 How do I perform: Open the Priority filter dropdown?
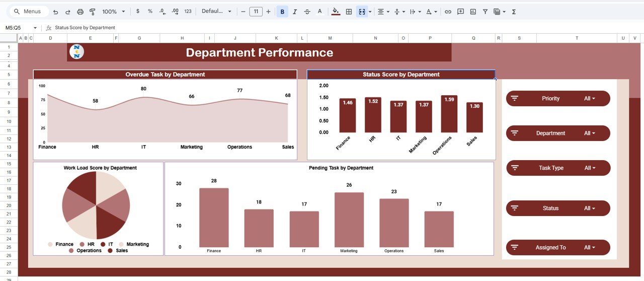(x=589, y=99)
